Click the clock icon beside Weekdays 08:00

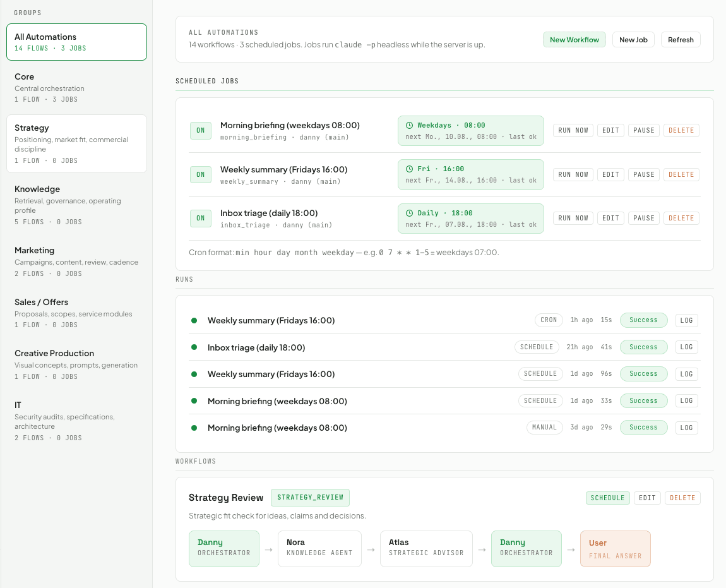(409, 125)
